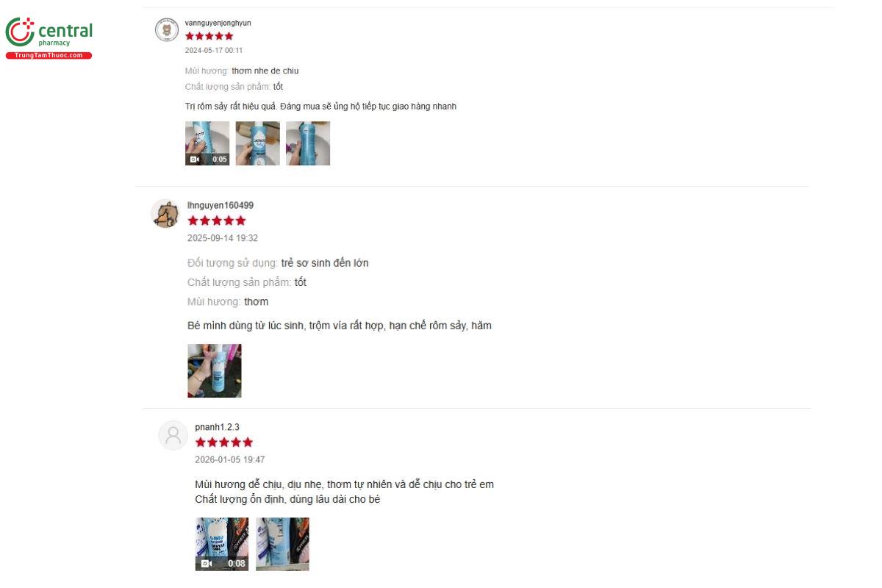Open the third photo in vannguyenjonghyun's review
The image size is (882, 588).
[x=308, y=143]
